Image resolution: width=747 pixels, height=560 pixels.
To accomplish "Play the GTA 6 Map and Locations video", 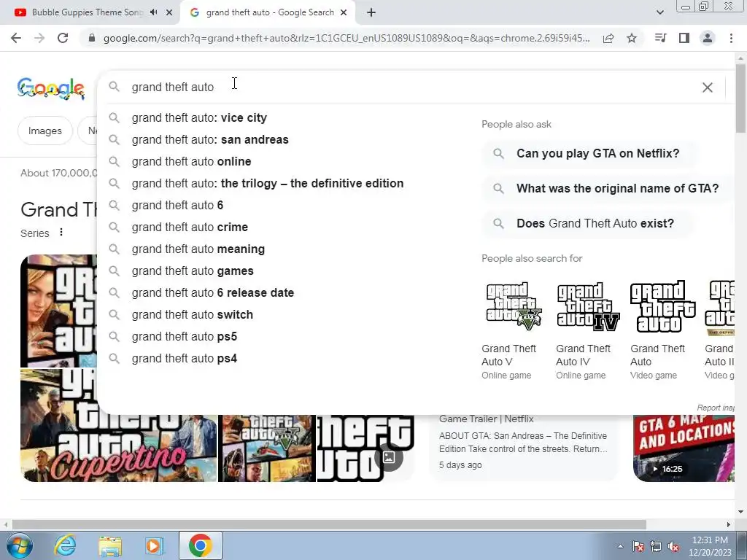I will [x=684, y=448].
